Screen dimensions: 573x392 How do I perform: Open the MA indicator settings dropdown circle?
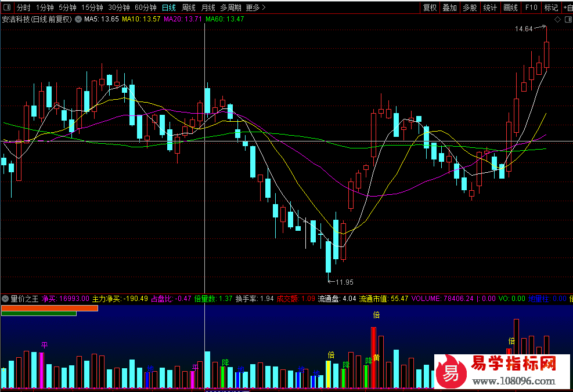[78, 19]
